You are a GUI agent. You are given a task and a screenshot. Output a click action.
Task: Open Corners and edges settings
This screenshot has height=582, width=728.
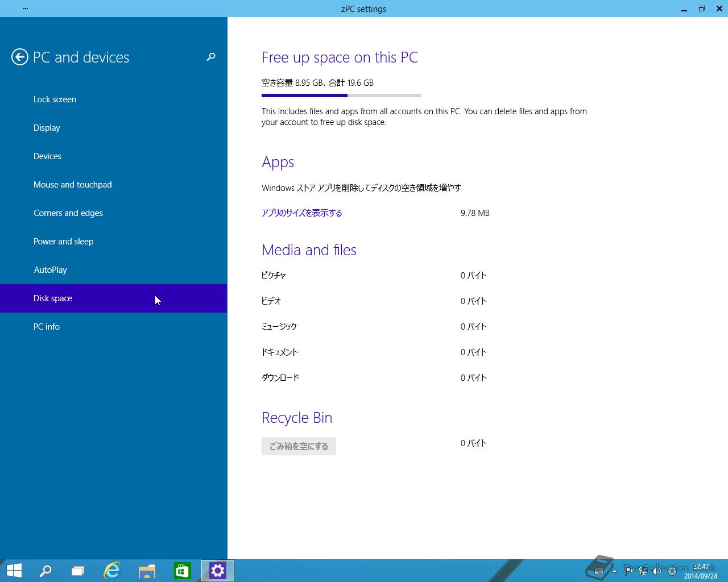point(114,213)
